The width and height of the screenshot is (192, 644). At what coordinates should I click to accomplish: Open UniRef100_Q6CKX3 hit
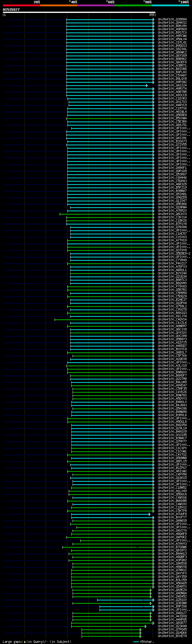coord(172,214)
